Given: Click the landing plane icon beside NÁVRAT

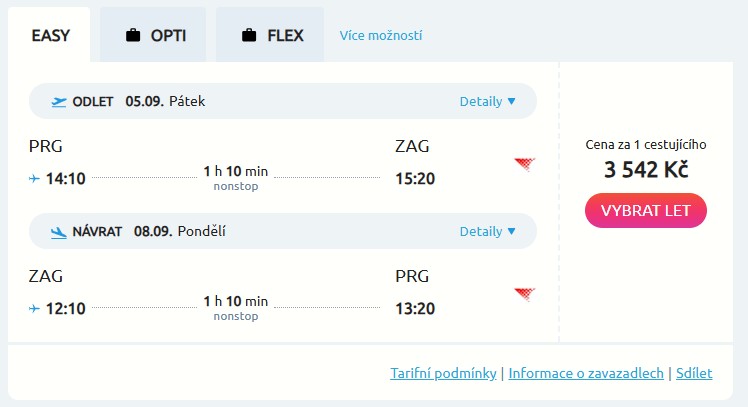Looking at the screenshot, I should (x=59, y=232).
